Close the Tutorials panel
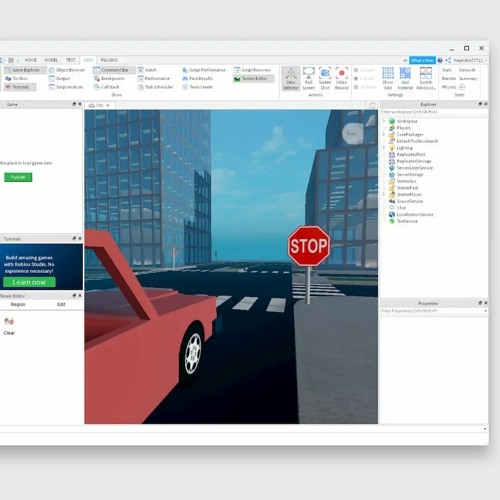500x500 pixels. pyautogui.click(x=80, y=239)
